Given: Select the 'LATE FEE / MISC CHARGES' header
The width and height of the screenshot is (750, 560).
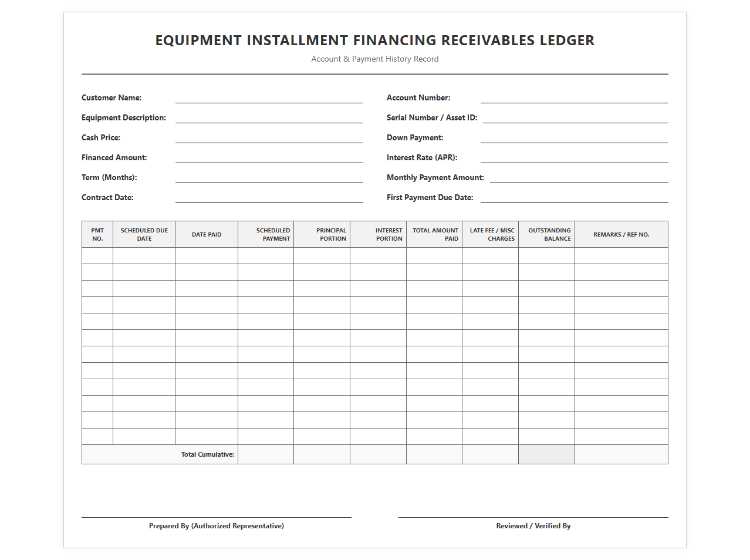Looking at the screenshot, I should point(491,234).
